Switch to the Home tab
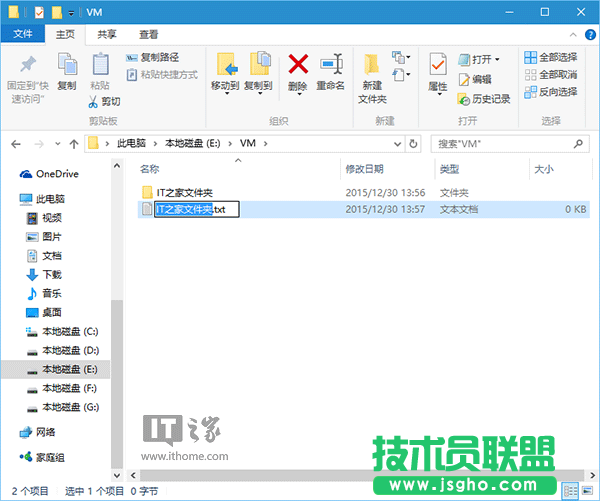The width and height of the screenshot is (600, 501). 65,34
